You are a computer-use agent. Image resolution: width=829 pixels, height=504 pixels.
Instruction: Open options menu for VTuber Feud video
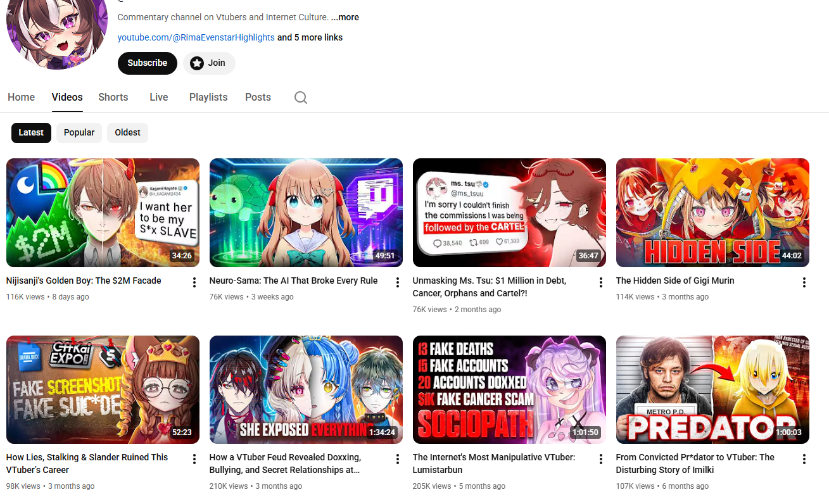tap(398, 459)
